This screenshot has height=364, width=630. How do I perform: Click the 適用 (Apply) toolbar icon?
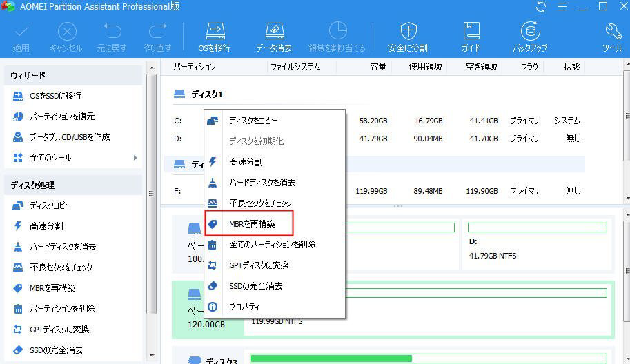[21, 38]
